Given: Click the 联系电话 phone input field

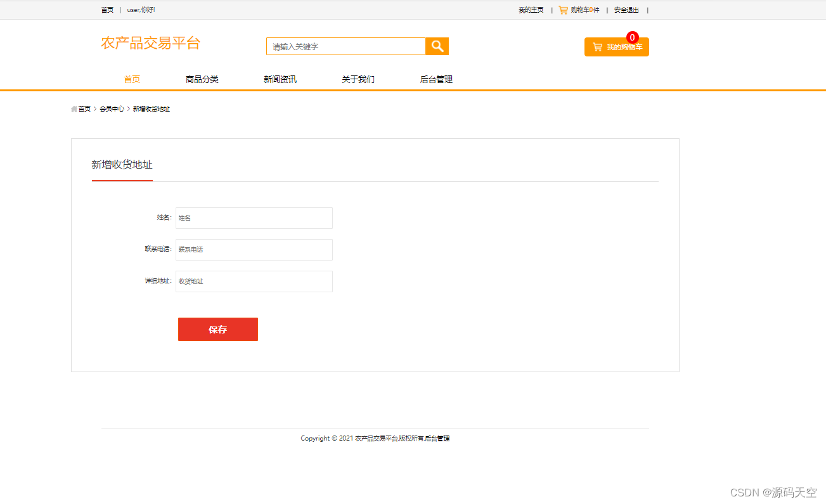Looking at the screenshot, I should 254,249.
